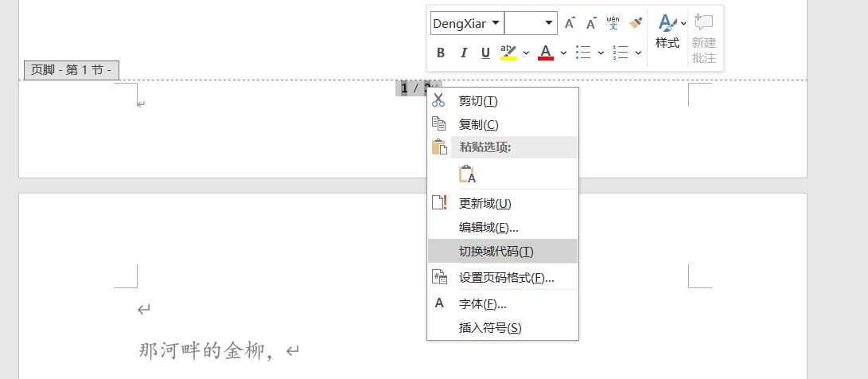The image size is (868, 379).
Task: Expand the font color dropdown arrow
Action: pos(563,53)
